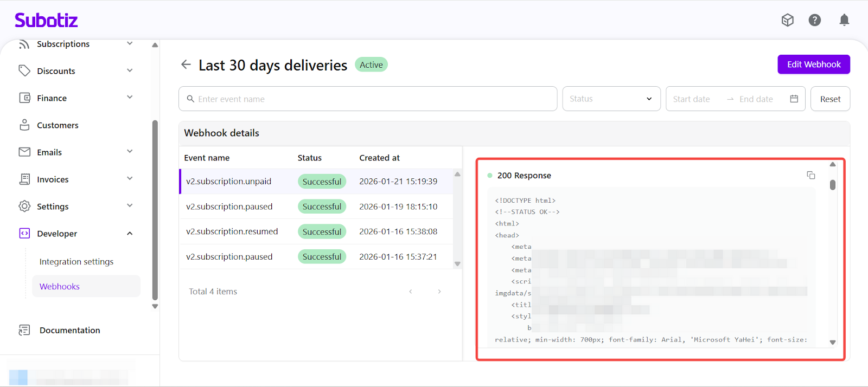Select Webhooks in the sidebar

60,287
